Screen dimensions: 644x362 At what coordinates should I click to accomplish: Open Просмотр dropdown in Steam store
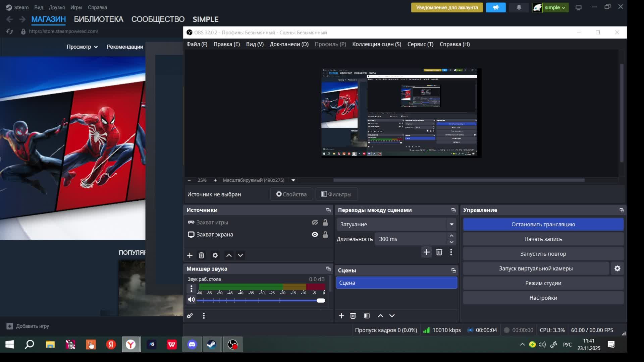tap(82, 47)
